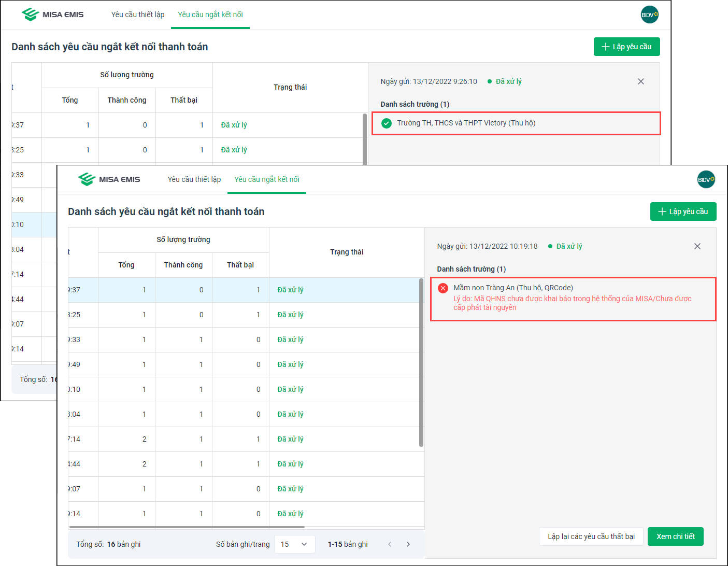Click the green success check for Victory school
This screenshot has height=566, width=728.
pos(387,123)
